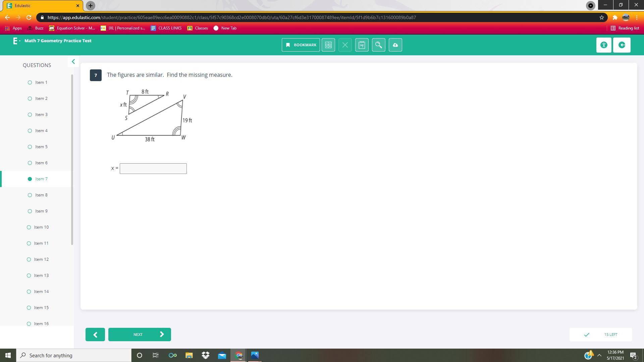The image size is (644, 362).
Task: Click the questions list scrollbar
Action: click(x=72, y=160)
